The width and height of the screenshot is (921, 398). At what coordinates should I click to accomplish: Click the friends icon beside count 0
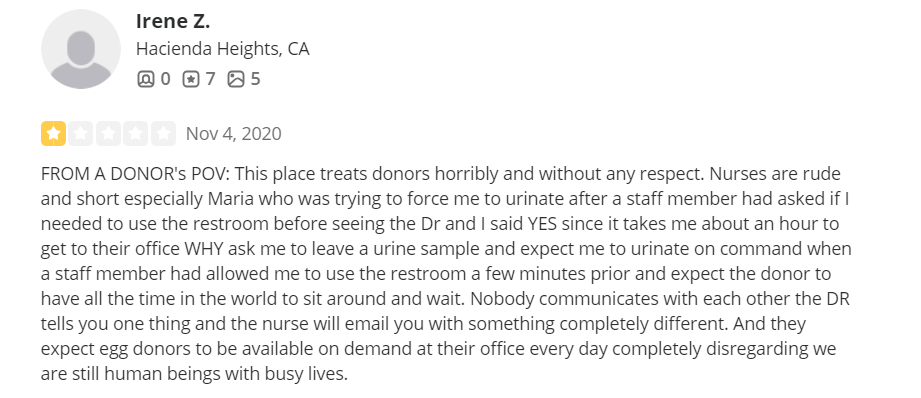(x=146, y=79)
